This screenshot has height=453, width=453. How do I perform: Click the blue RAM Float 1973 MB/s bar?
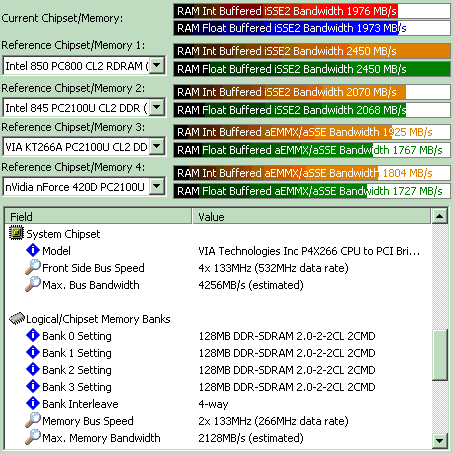312,28
